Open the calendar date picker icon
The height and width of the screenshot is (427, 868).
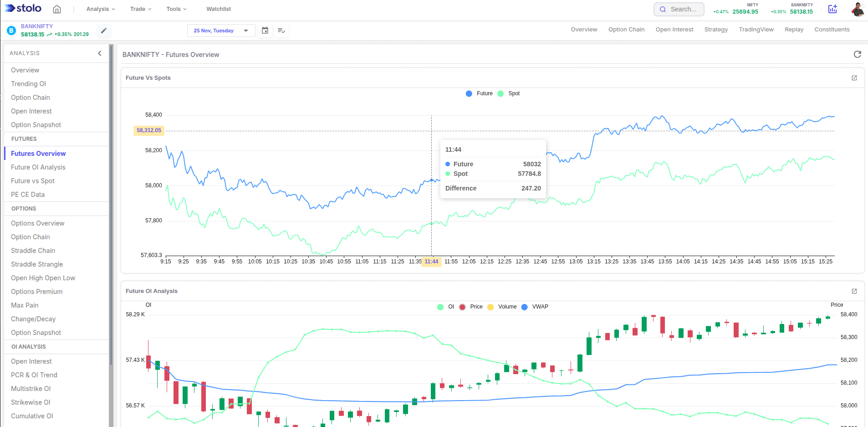(265, 31)
